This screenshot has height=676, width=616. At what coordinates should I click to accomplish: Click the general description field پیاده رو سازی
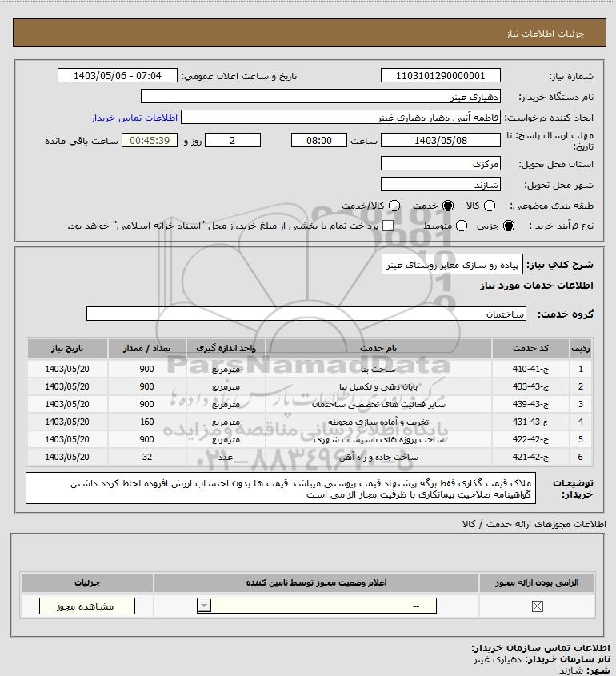coord(452,264)
